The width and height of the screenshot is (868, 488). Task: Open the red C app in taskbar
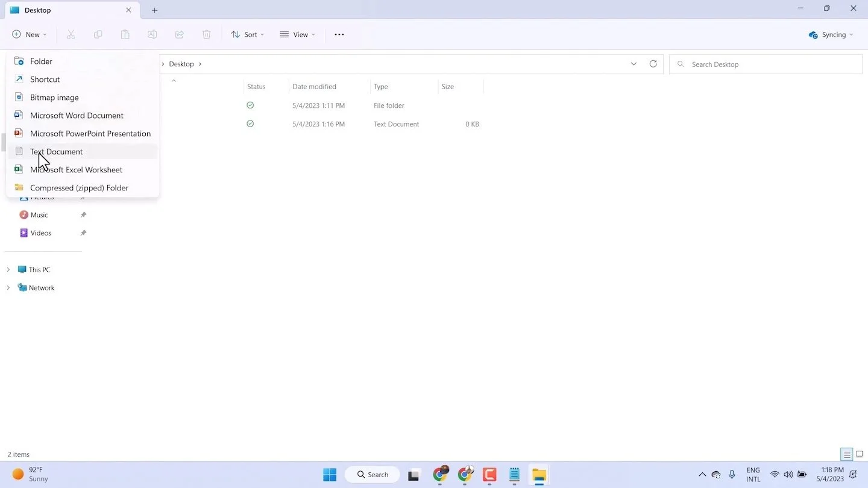click(x=489, y=475)
